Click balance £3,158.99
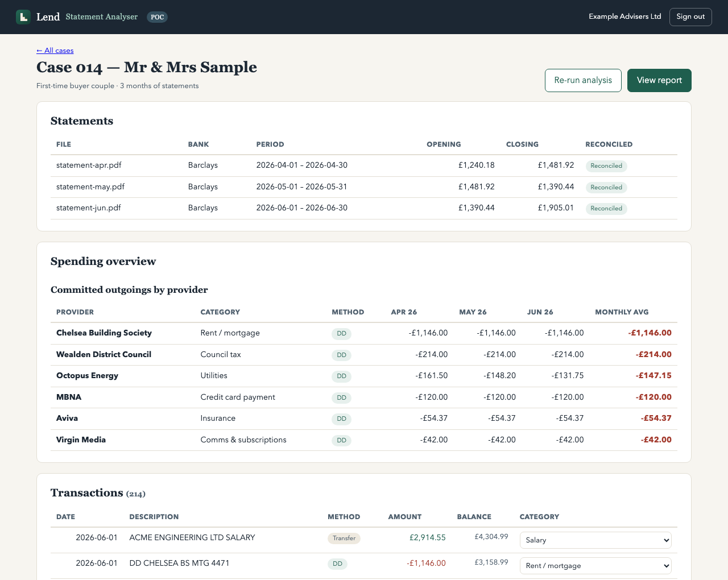 [x=491, y=562]
